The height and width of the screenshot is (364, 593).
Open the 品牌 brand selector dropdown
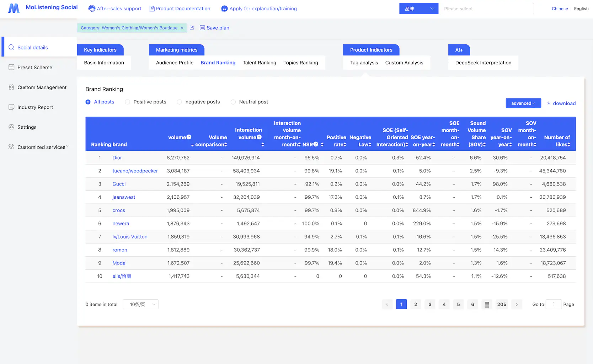tap(418, 8)
